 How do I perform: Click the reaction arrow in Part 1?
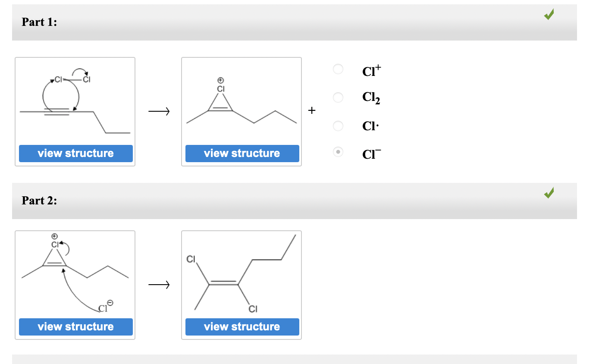160,111
